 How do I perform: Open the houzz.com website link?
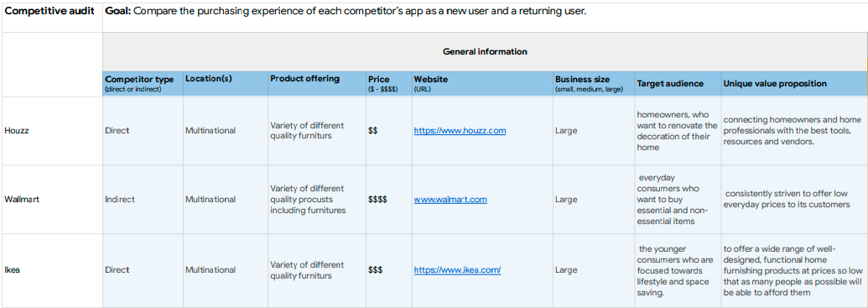tap(460, 131)
